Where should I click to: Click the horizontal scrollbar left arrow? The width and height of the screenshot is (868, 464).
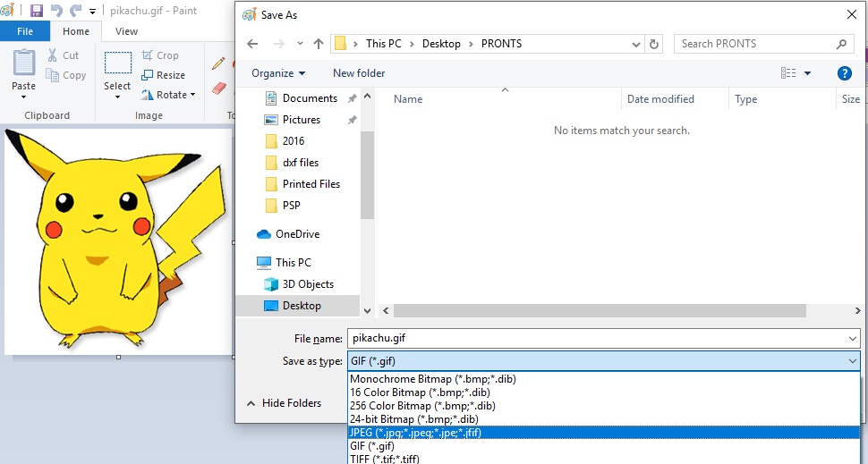coord(386,311)
